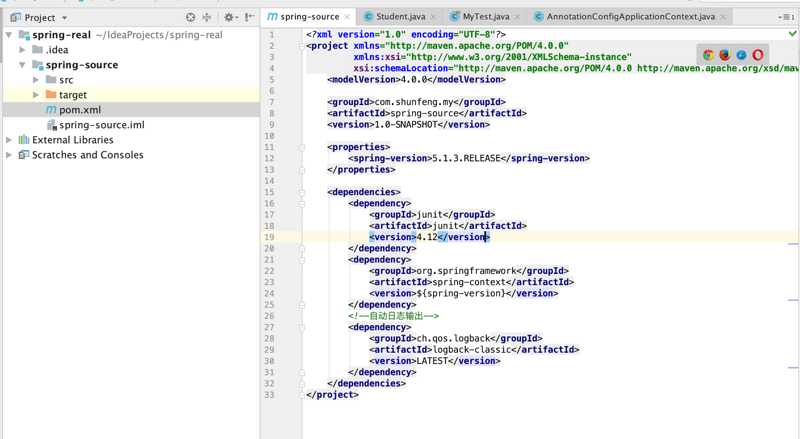Switch to the MyTest.java tab
The height and width of the screenshot is (439, 800).
click(485, 17)
